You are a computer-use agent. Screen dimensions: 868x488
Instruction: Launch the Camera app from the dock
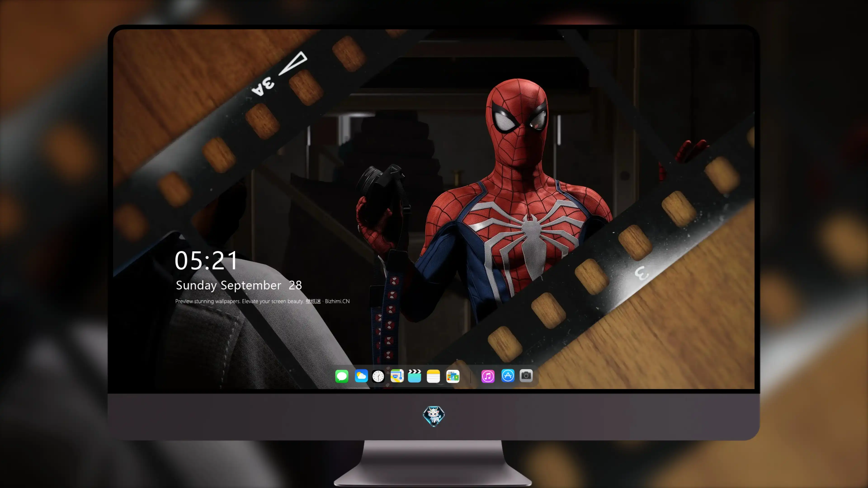click(526, 376)
